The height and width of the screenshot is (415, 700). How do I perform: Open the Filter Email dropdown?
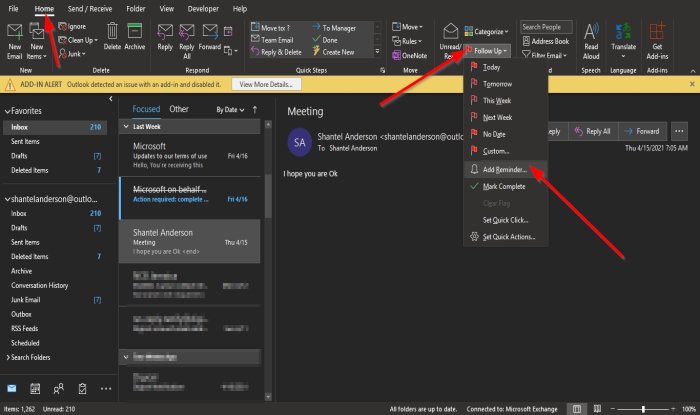tap(544, 55)
